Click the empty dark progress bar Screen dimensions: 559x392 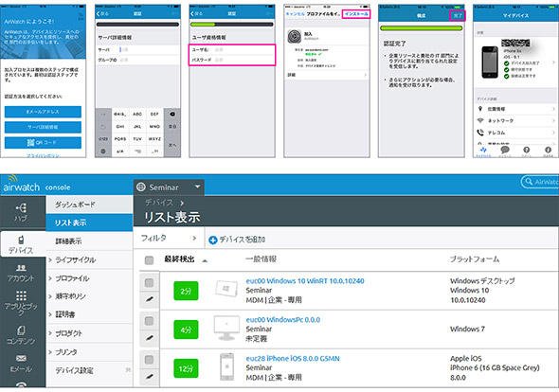tap(137, 25)
